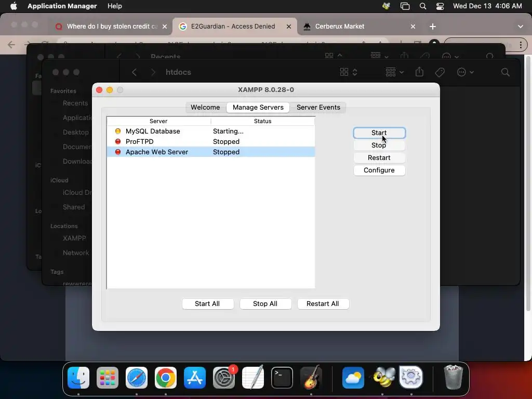Screen dimensions: 532x399
Task: Open the more actions menu in htdocs Finder
Action: pos(465,72)
